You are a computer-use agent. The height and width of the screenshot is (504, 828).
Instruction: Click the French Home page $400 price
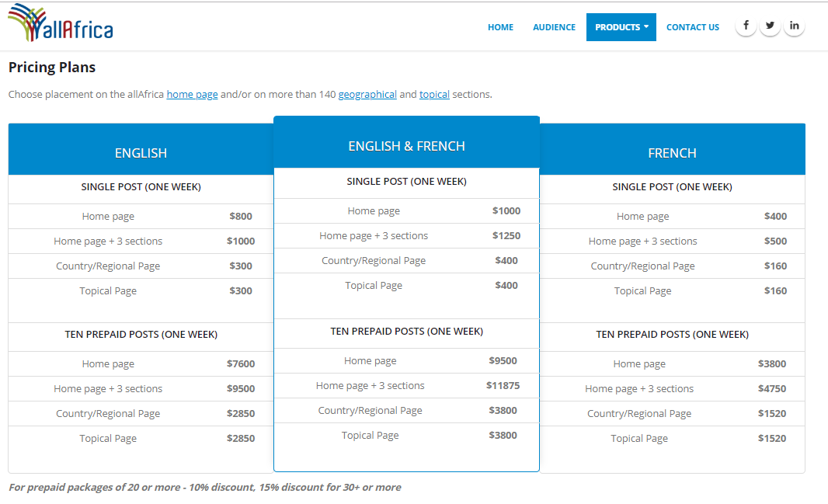(x=775, y=217)
